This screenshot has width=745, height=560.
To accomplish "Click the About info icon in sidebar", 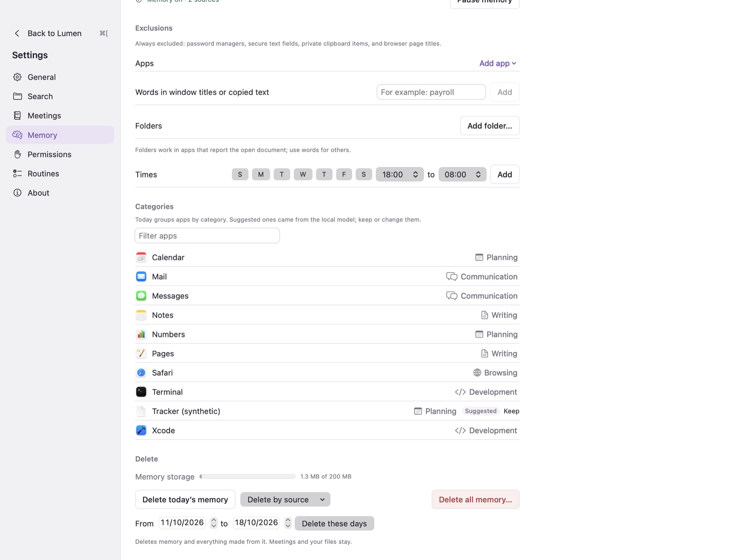I will [x=17, y=193].
